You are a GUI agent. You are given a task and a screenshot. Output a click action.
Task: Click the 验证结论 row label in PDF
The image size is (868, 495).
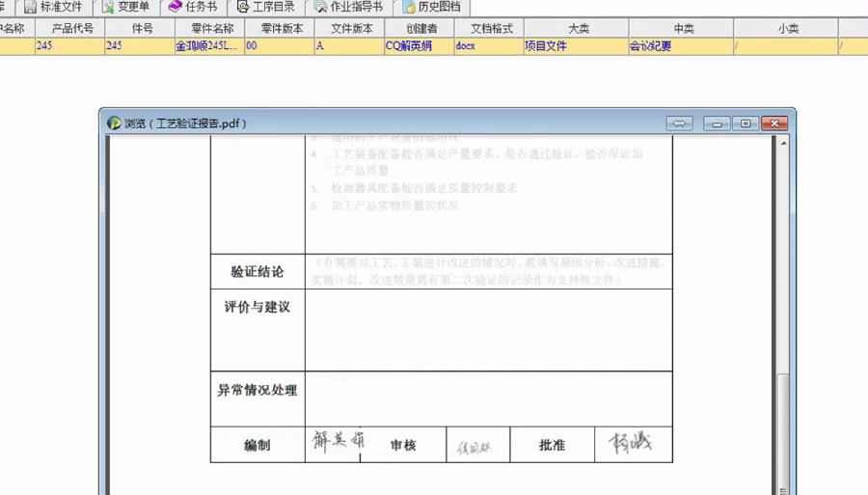point(258,272)
